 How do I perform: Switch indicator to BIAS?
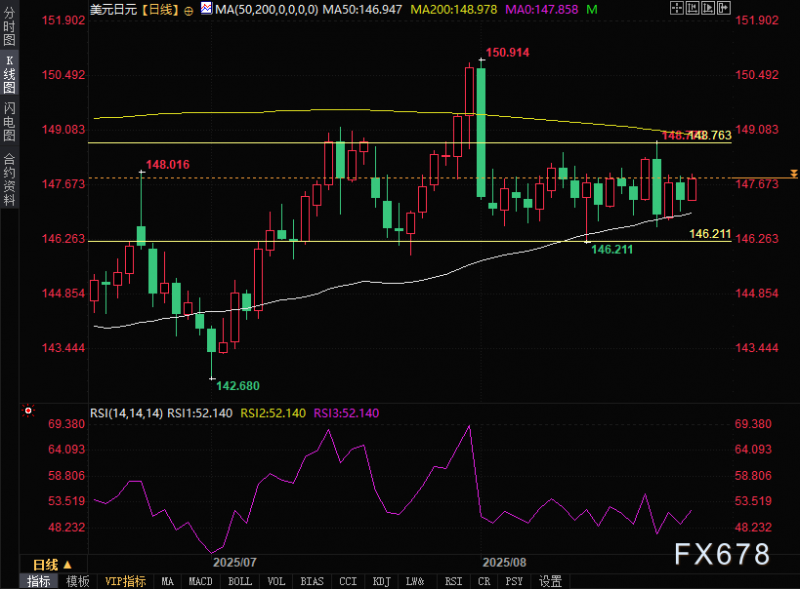pyautogui.click(x=312, y=581)
